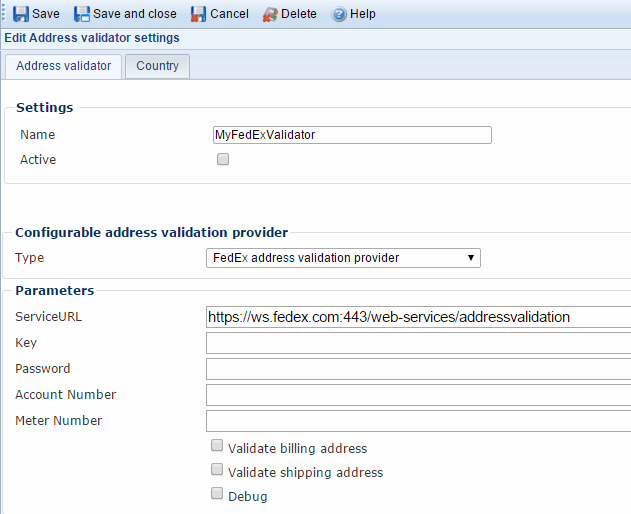Viewport: 631px width, 514px height.
Task: Enable Validate shipping address option
Action: point(217,470)
